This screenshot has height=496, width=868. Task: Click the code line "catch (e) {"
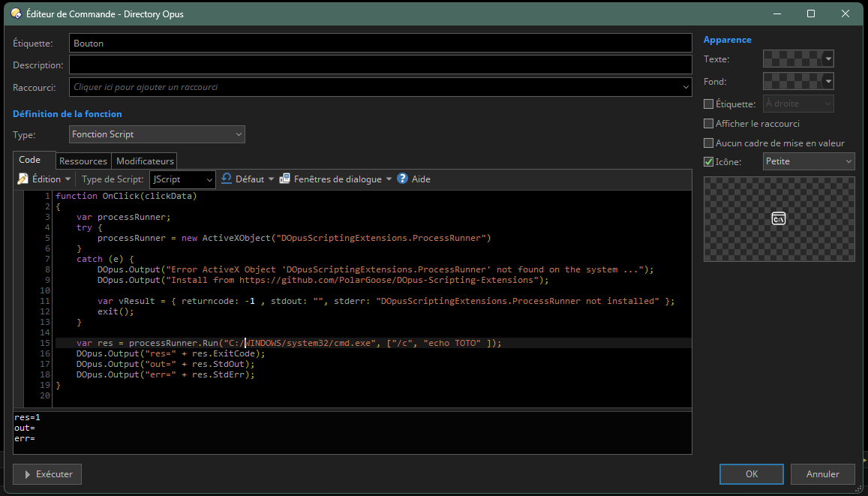(105, 259)
